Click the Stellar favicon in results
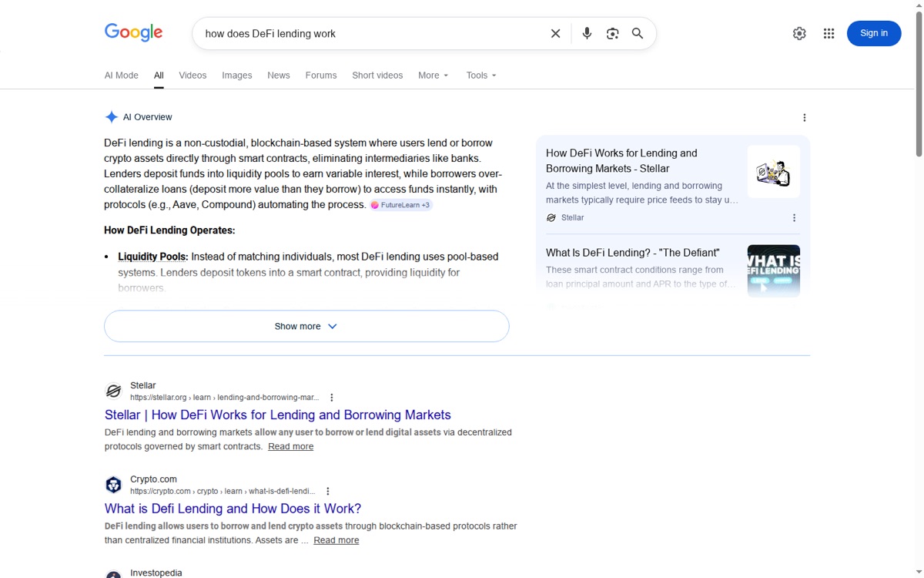 (113, 391)
